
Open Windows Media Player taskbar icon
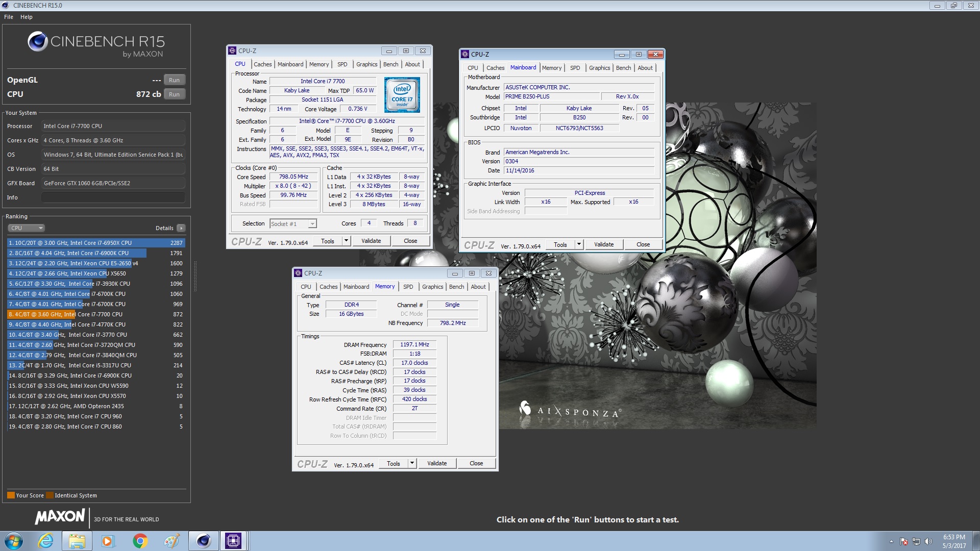pos(108,541)
